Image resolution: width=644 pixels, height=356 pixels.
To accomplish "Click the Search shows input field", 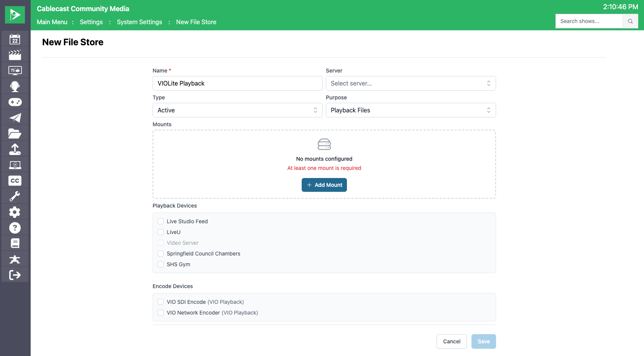I will [x=589, y=21].
